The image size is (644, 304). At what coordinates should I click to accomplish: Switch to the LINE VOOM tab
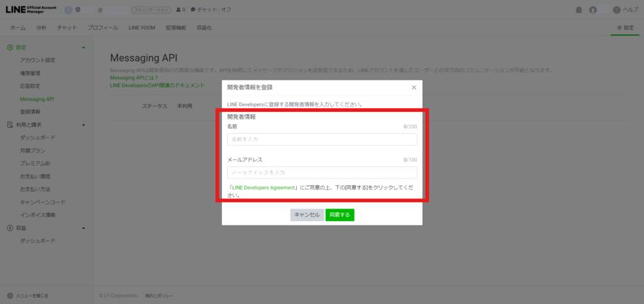tap(142, 28)
